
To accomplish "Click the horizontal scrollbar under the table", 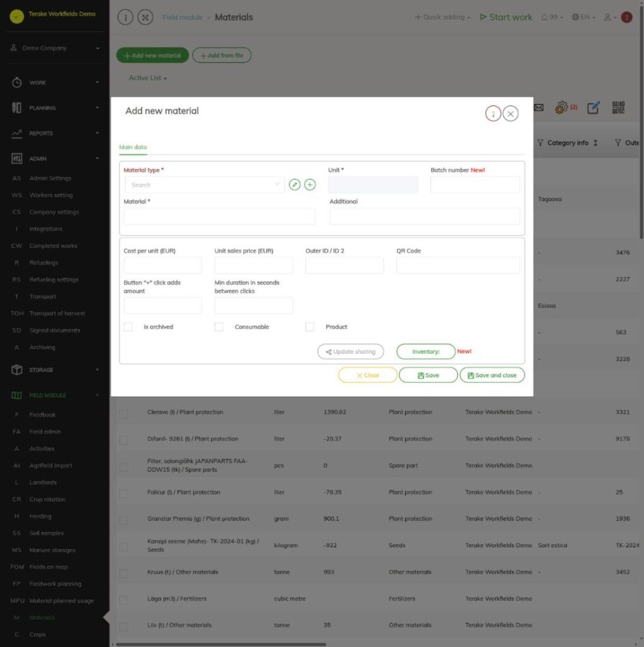I will tap(221, 644).
